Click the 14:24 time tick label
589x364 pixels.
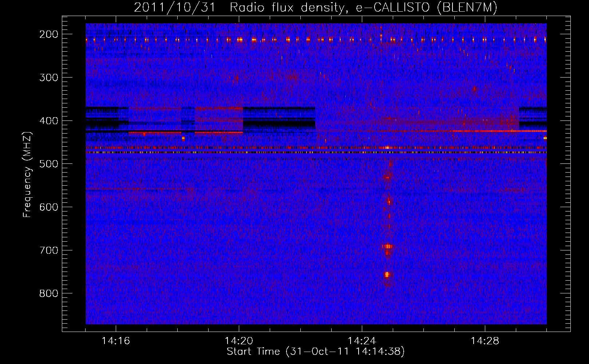click(x=362, y=341)
